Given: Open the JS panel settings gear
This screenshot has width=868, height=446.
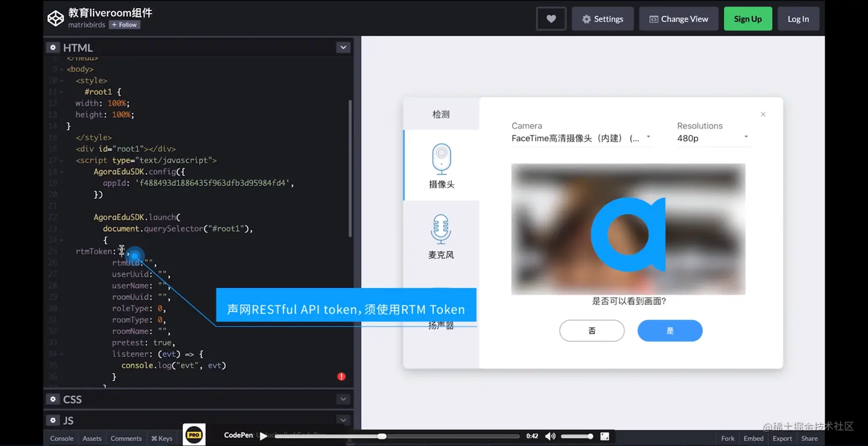Looking at the screenshot, I should pyautogui.click(x=53, y=420).
